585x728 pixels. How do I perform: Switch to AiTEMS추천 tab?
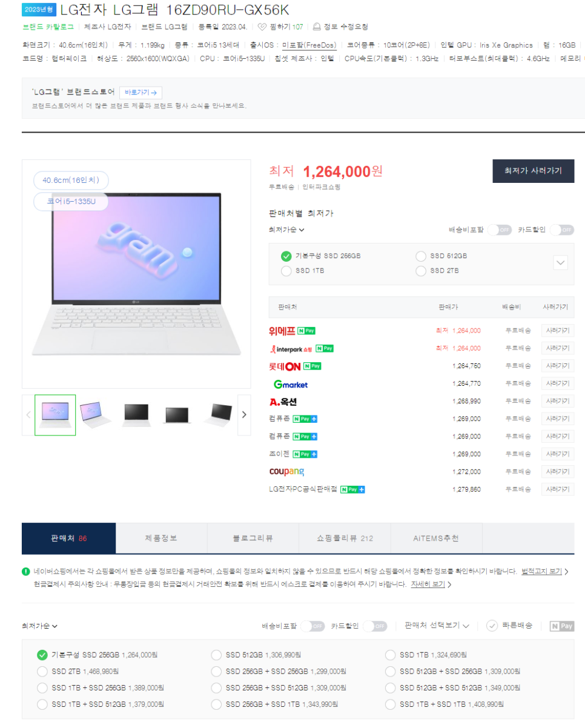point(436,538)
